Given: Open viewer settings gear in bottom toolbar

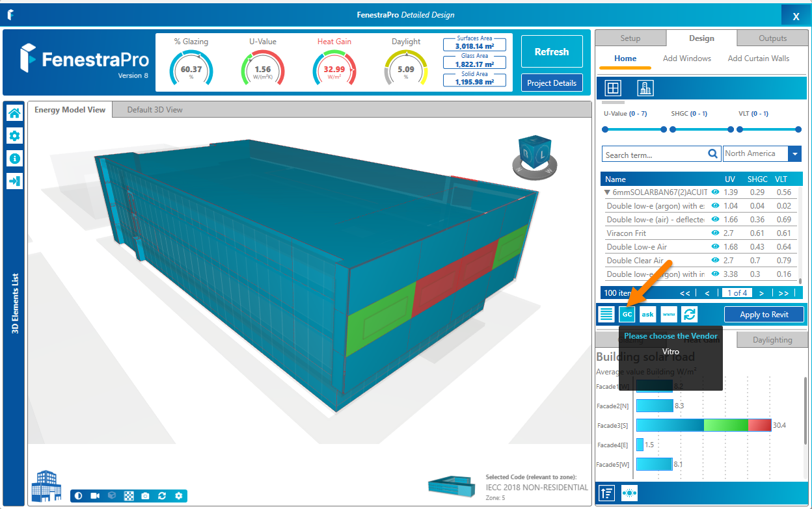Looking at the screenshot, I should point(178,496).
